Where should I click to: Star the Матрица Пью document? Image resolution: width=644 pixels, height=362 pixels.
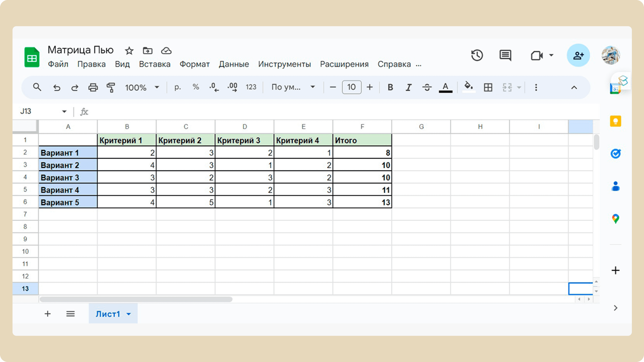tap(129, 51)
